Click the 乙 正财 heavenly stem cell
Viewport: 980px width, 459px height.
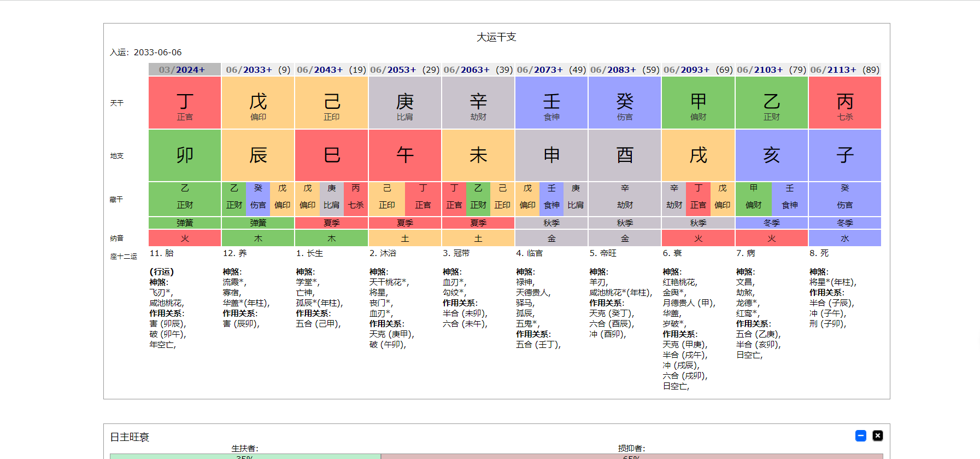click(772, 103)
